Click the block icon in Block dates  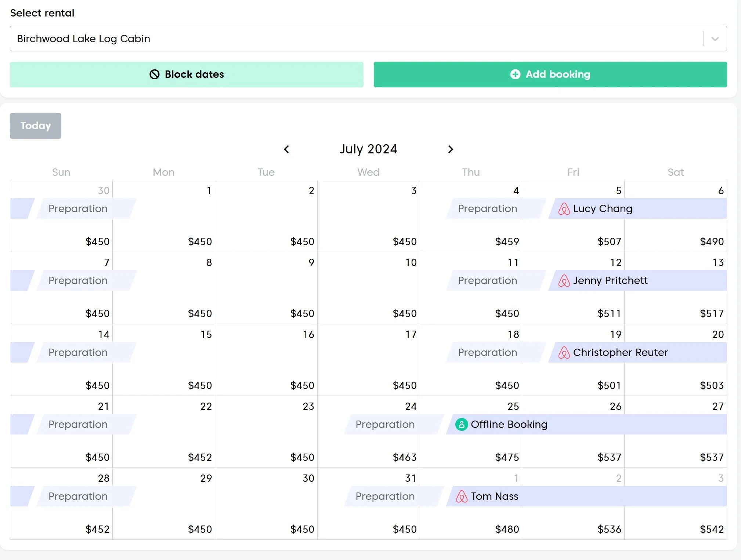[155, 74]
